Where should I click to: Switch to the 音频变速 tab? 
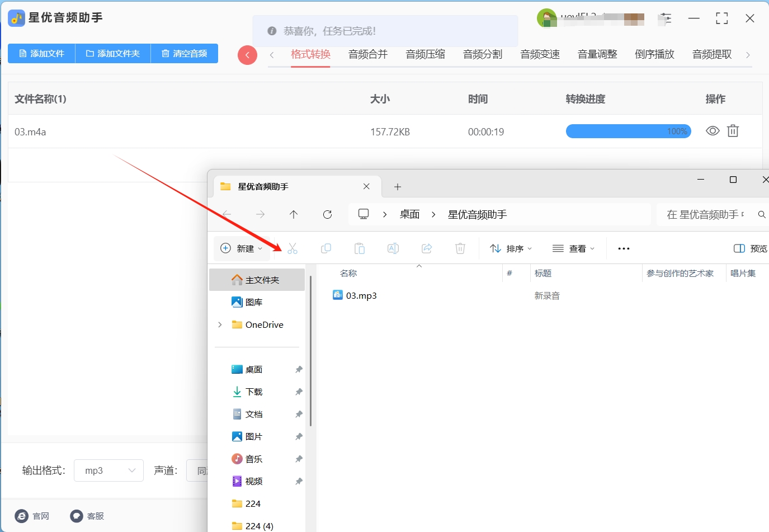pyautogui.click(x=540, y=54)
